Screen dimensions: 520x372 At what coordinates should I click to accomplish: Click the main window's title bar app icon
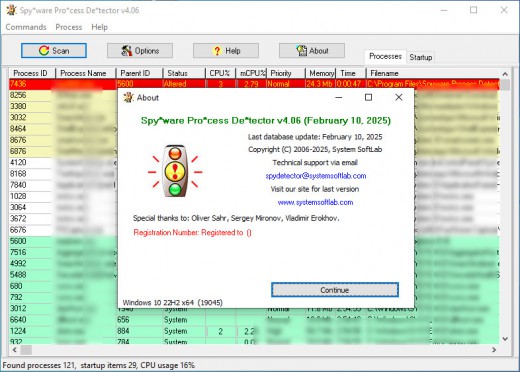[x=11, y=10]
